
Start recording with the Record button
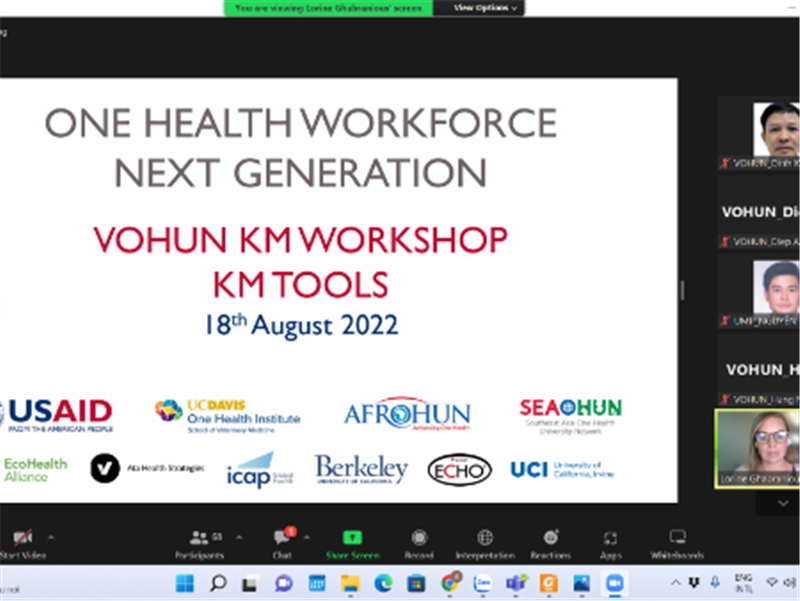(x=419, y=541)
